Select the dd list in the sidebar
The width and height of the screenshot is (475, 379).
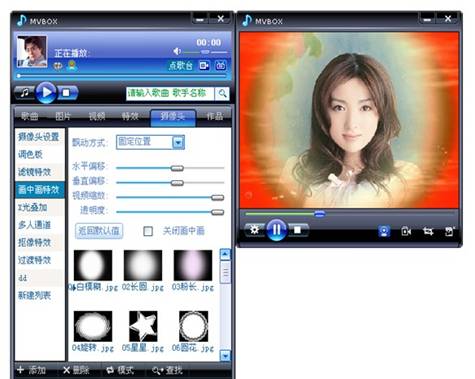39,278
